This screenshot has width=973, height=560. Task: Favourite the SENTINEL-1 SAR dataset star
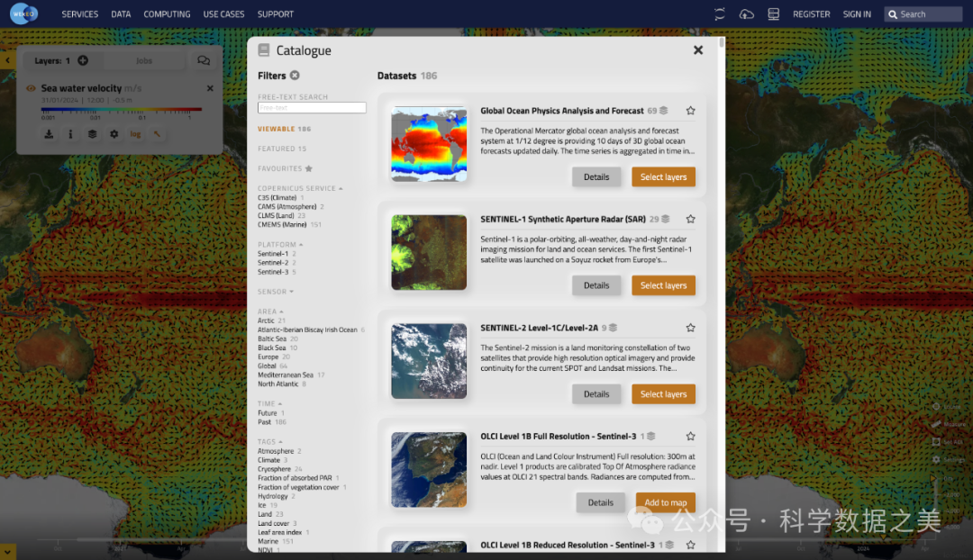pyautogui.click(x=691, y=219)
